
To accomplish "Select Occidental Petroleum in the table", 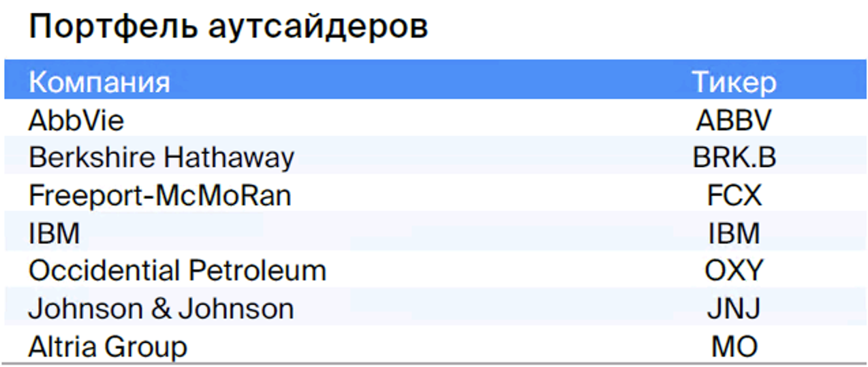I will [178, 271].
